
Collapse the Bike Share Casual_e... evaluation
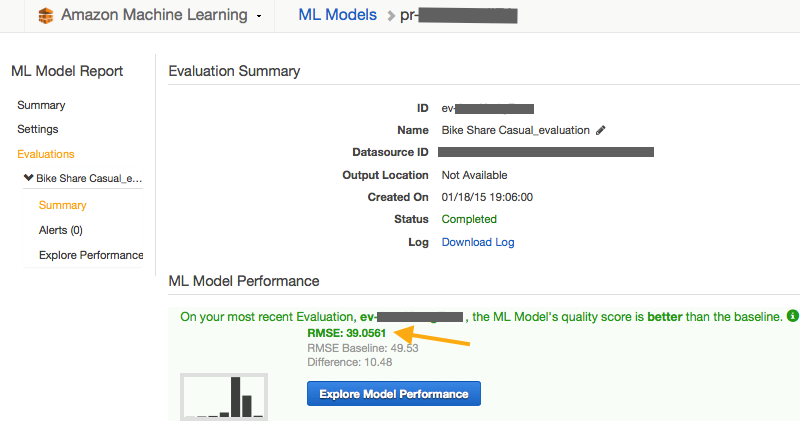[29, 178]
